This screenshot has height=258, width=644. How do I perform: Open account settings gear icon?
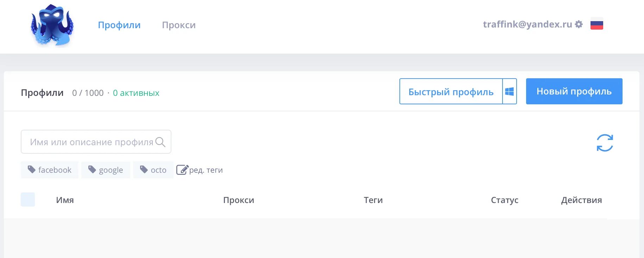pyautogui.click(x=579, y=24)
